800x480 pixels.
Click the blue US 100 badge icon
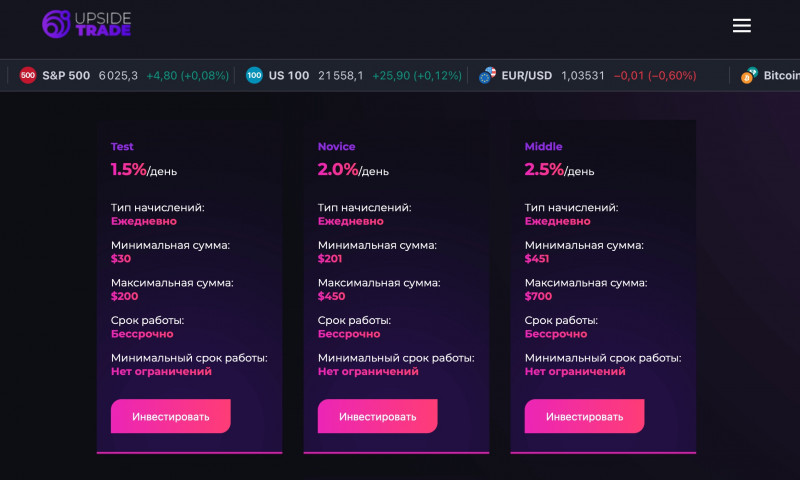254,75
